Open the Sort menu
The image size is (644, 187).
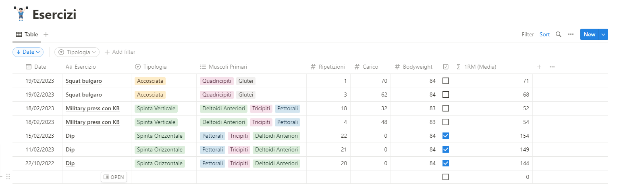click(x=544, y=34)
